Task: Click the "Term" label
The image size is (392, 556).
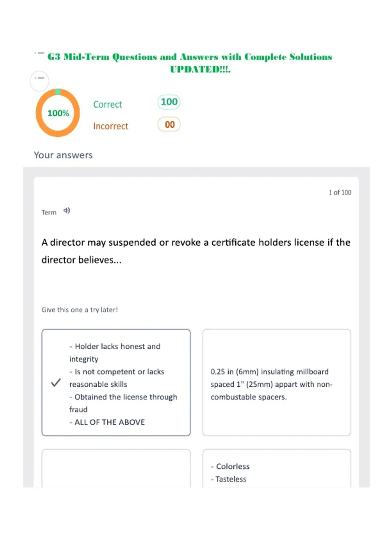Action: tap(49, 213)
